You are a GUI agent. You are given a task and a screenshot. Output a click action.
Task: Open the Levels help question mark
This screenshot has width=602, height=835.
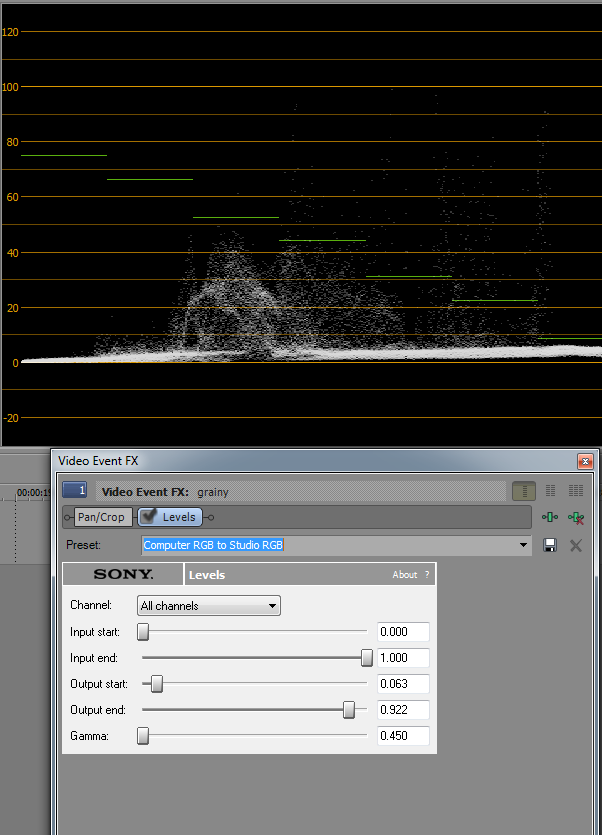pyautogui.click(x=427, y=575)
